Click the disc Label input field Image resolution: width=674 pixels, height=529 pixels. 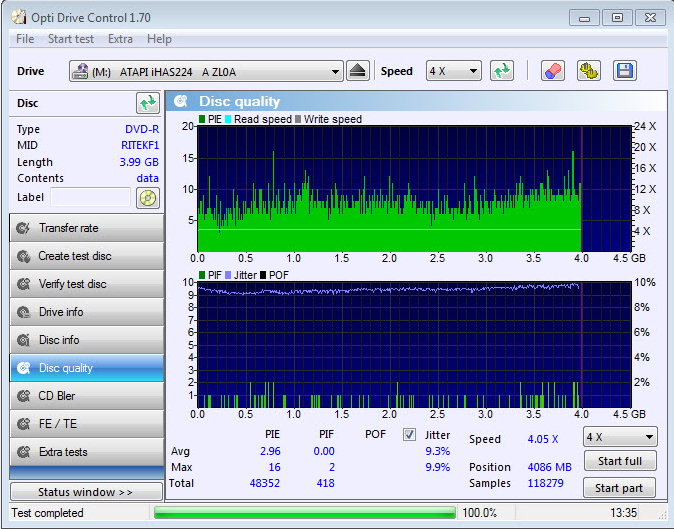click(91, 197)
